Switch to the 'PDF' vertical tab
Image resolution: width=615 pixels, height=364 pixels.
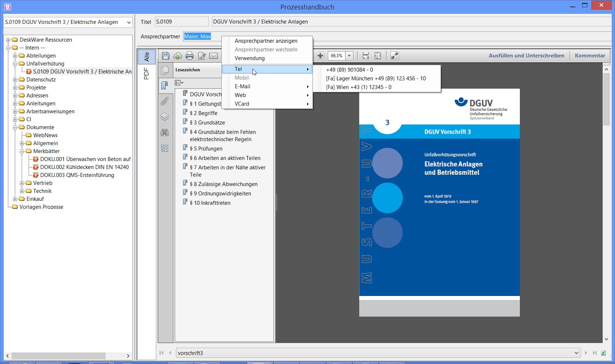[147, 73]
